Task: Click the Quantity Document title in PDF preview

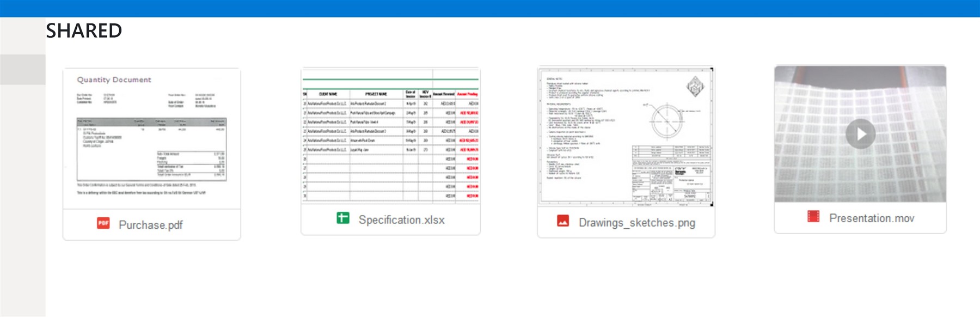Action: pyautogui.click(x=114, y=80)
